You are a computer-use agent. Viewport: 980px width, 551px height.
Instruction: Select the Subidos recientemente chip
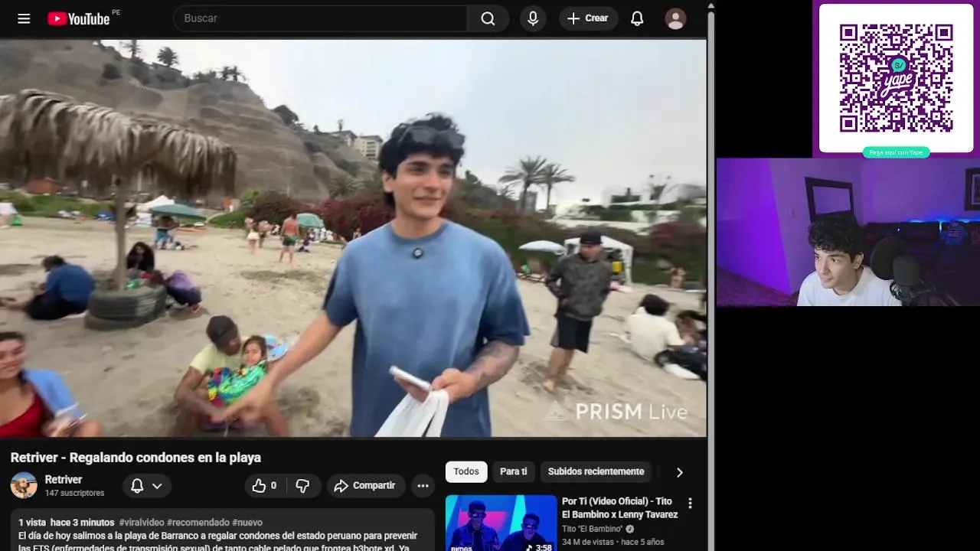coord(596,471)
